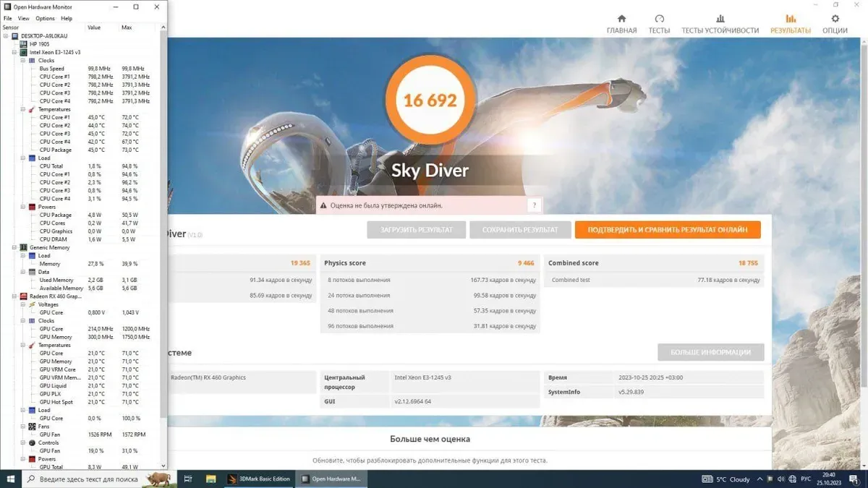Click the БОЛЬШЕ ИНФОРМАЦИИ button

click(710, 352)
